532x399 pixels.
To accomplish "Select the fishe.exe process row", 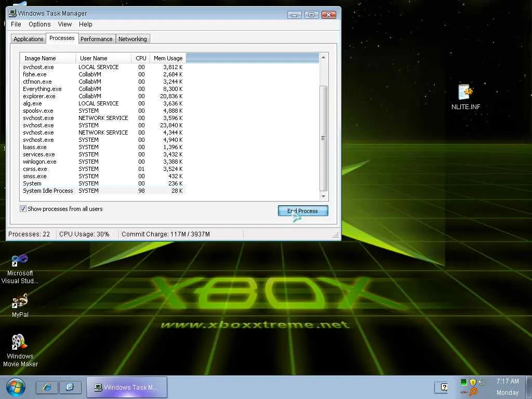I will tap(103, 74).
